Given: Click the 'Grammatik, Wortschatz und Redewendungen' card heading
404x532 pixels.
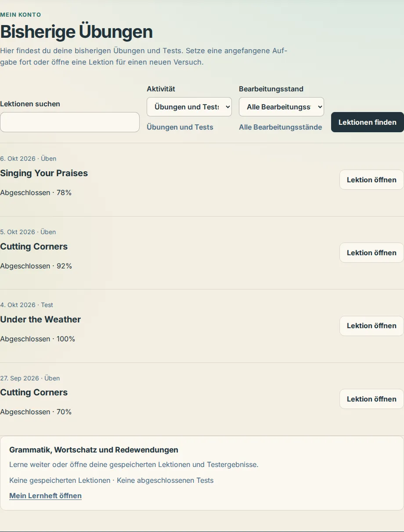Looking at the screenshot, I should tap(94, 450).
